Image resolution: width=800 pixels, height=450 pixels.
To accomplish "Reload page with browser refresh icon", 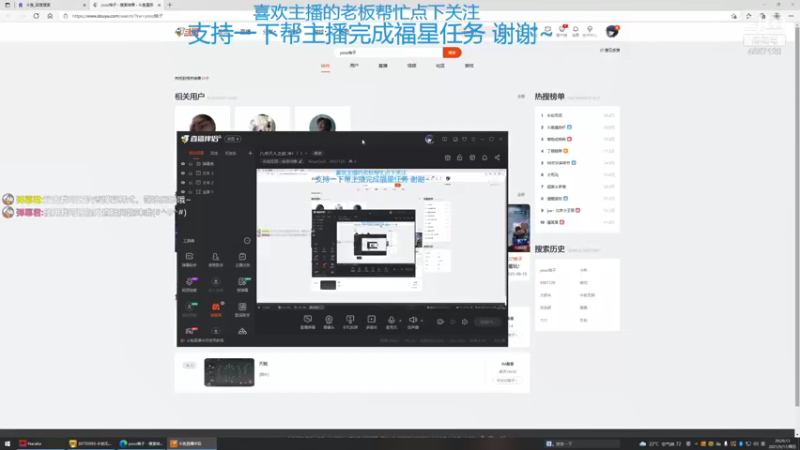I will tap(36, 16).
